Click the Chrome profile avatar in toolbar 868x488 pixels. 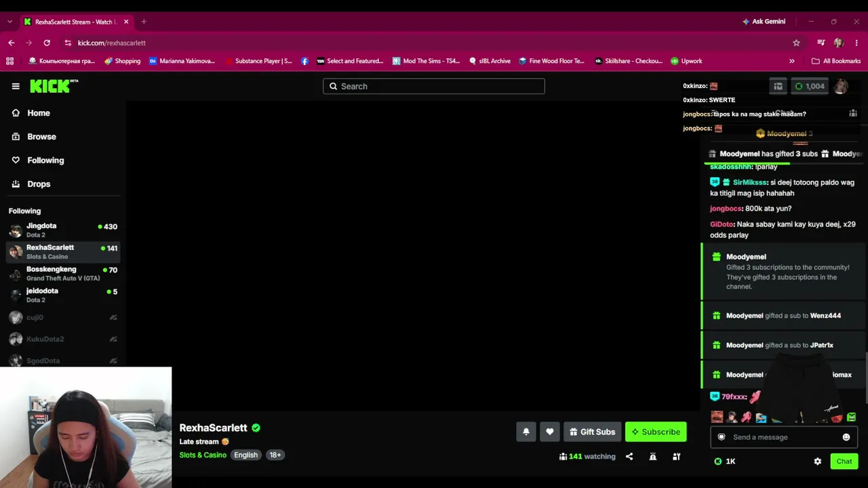tap(839, 43)
